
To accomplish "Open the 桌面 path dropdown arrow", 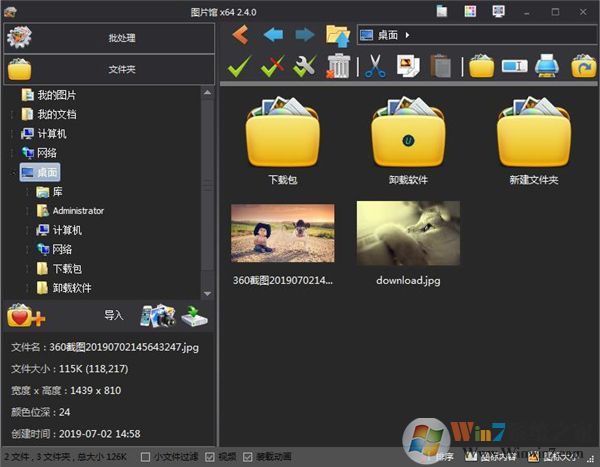I will pyautogui.click(x=409, y=36).
